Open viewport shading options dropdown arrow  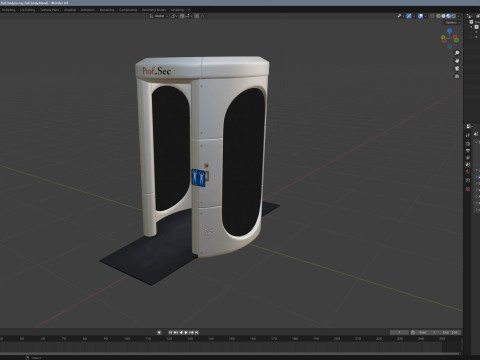pyautogui.click(x=459, y=16)
